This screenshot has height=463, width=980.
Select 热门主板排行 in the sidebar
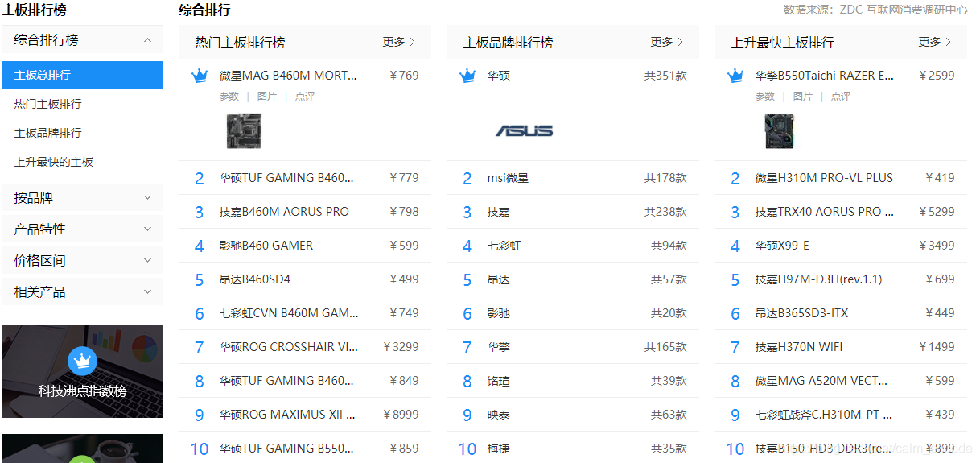pos(47,104)
